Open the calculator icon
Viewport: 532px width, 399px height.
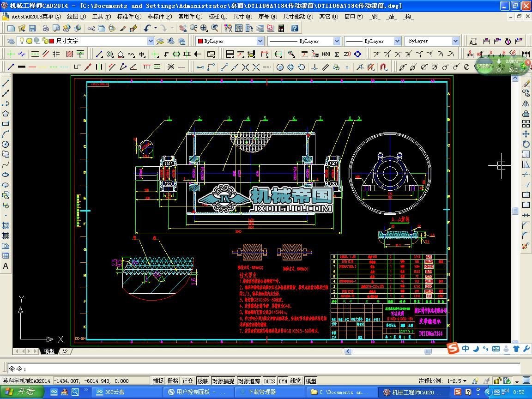pyautogui.click(x=281, y=29)
